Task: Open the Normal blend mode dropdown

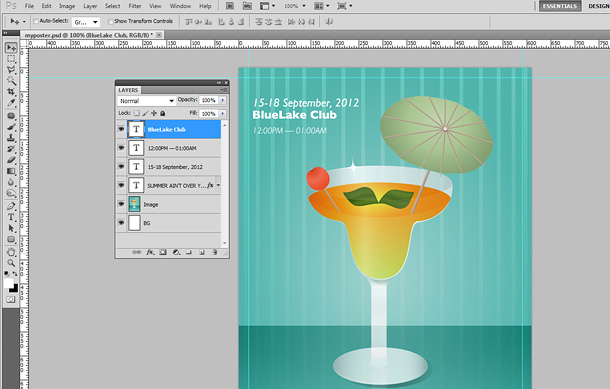Action: click(146, 101)
